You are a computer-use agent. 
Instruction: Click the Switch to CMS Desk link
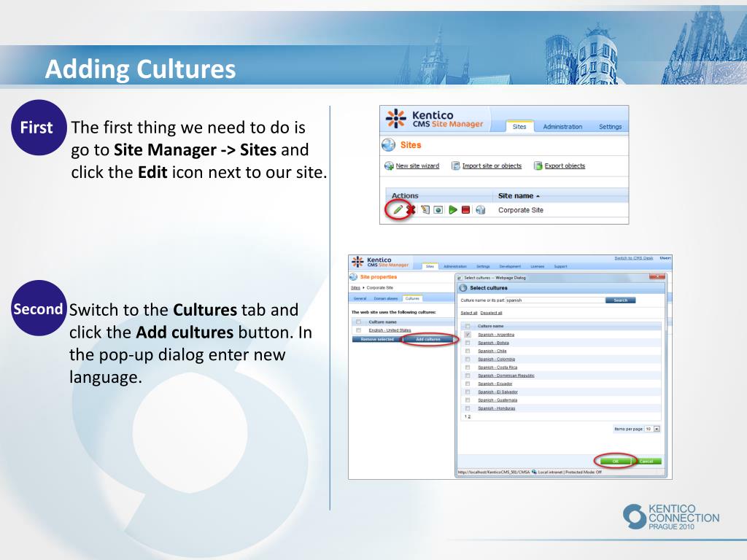point(634,258)
